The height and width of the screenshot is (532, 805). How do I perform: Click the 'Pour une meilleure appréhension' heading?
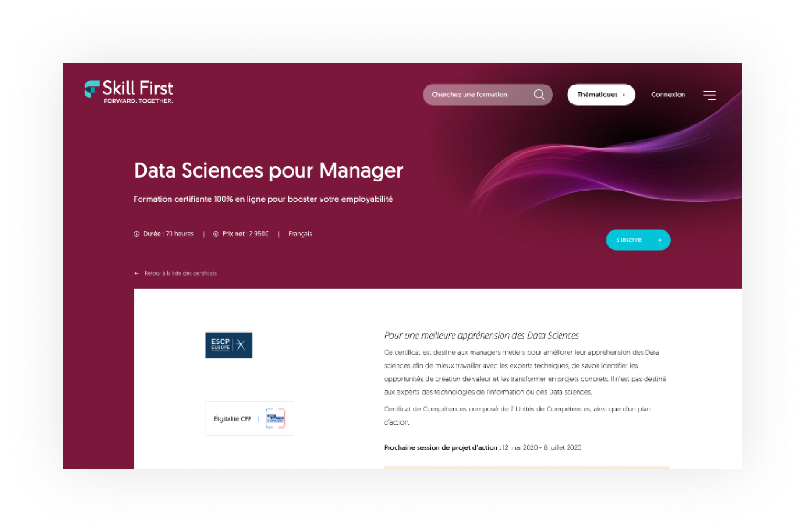(x=481, y=336)
